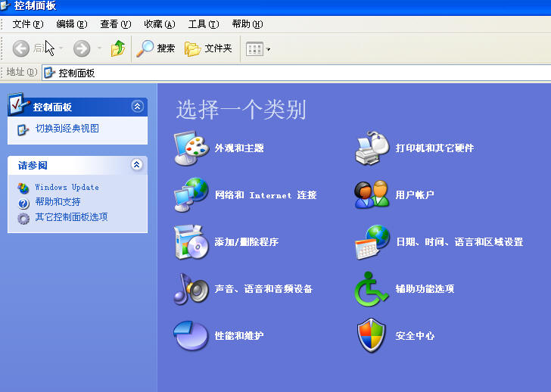Click the Windows Update link
This screenshot has height=392, width=551.
coord(67,187)
